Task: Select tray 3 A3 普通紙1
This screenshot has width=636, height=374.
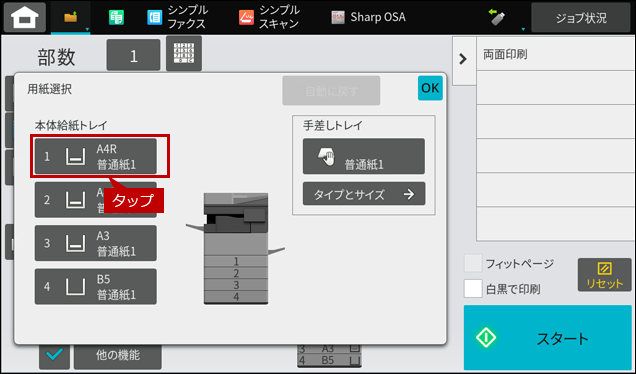Action: click(x=96, y=243)
